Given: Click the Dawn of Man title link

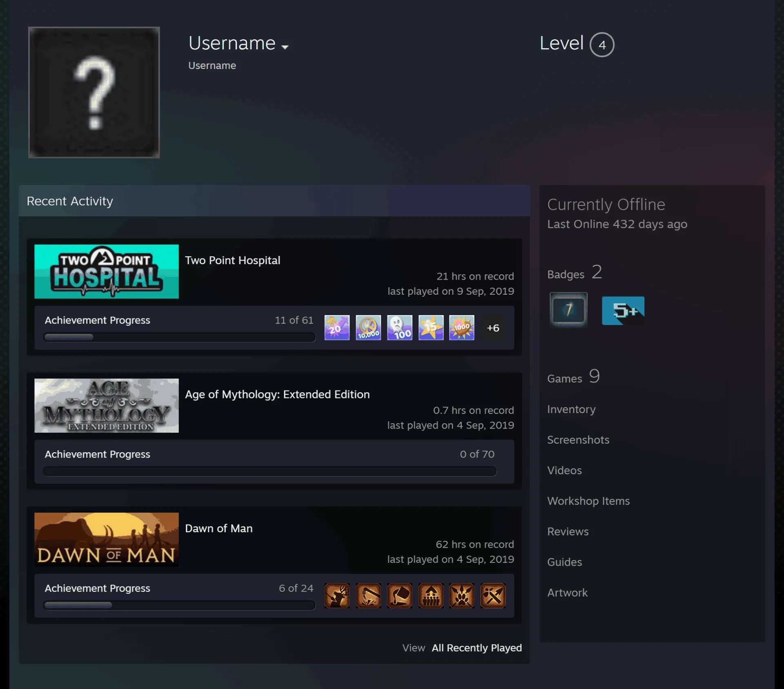Looking at the screenshot, I should click(x=219, y=528).
